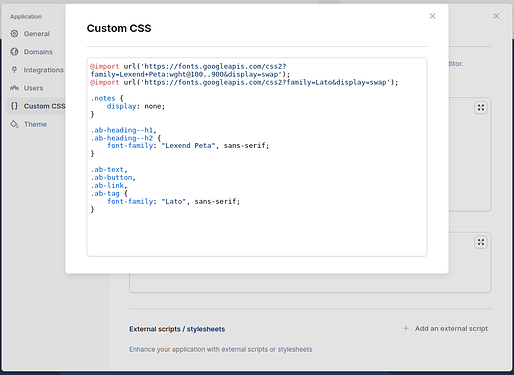Click the second @import Lato line
Image resolution: width=514 pixels, height=375 pixels.
point(244,82)
